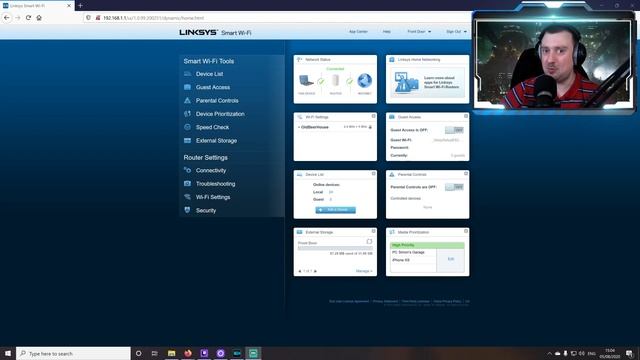Open Device List in Smart Wi-Fi Tools

point(209,74)
